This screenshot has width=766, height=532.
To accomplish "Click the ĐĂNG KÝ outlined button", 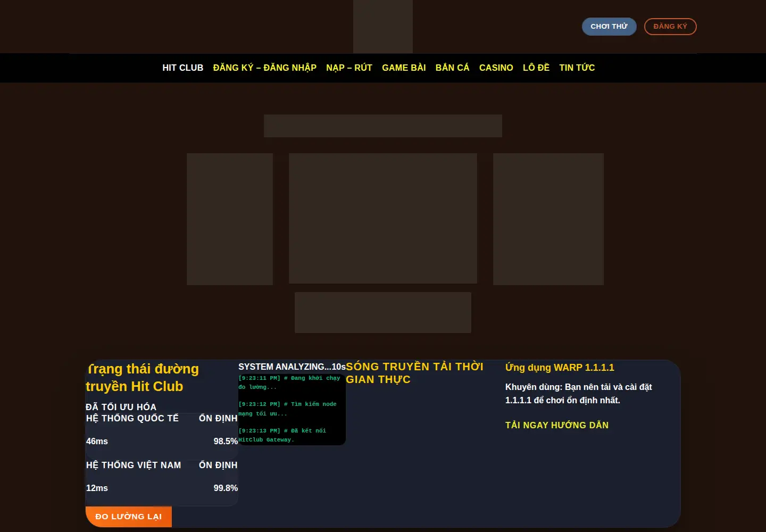I will [x=670, y=27].
